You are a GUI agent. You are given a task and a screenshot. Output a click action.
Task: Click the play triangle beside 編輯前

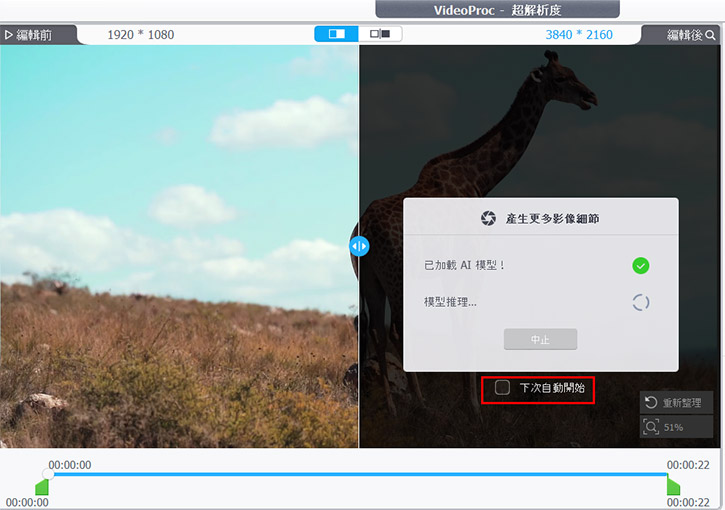click(x=8, y=35)
